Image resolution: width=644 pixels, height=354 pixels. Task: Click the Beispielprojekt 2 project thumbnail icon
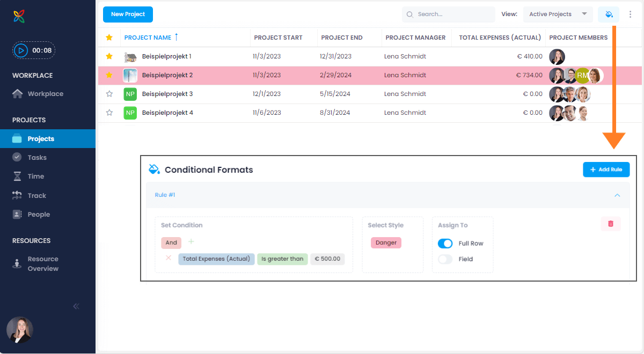coord(130,75)
